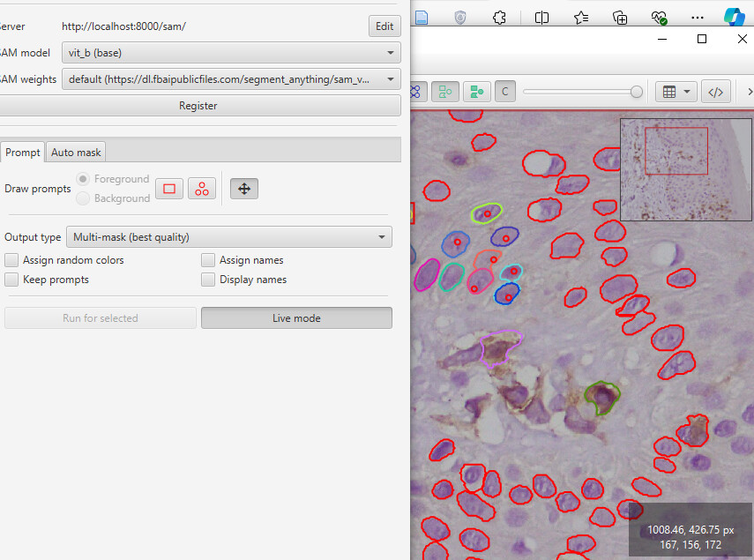Select the Prompt tab
The width and height of the screenshot is (754, 560).
click(22, 152)
